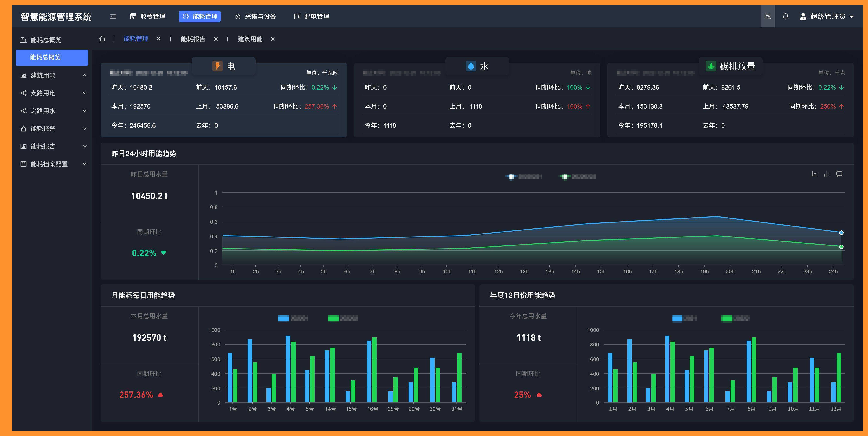Image resolution: width=868 pixels, height=436 pixels.
Task: Switch the 24h chart to bar view
Action: (827, 174)
